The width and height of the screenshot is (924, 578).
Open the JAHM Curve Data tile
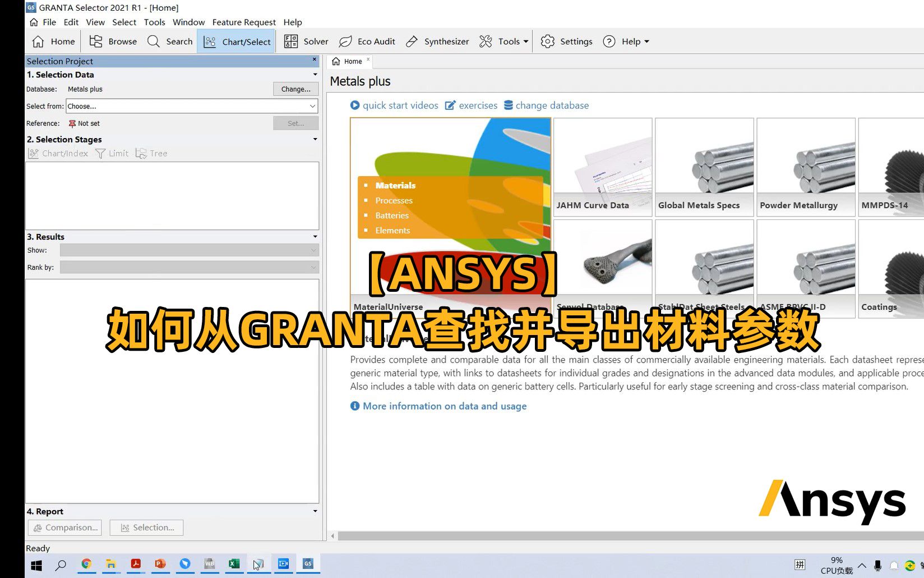[603, 167]
